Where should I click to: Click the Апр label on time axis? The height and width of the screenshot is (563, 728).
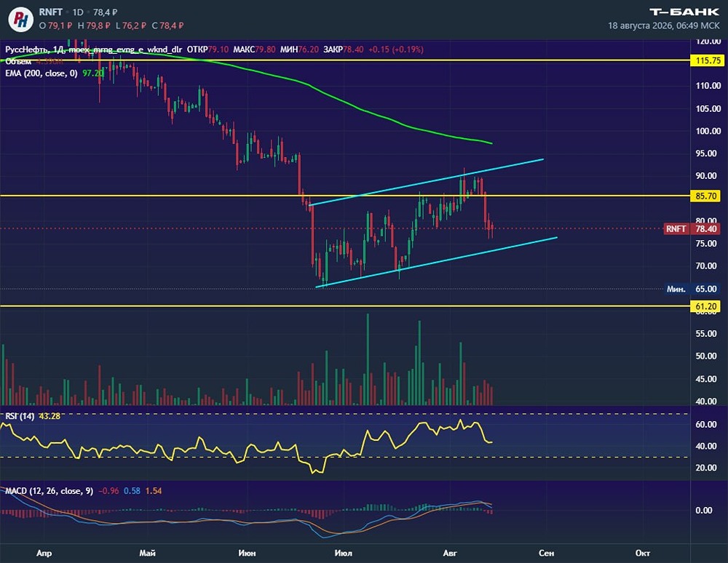pyautogui.click(x=44, y=553)
